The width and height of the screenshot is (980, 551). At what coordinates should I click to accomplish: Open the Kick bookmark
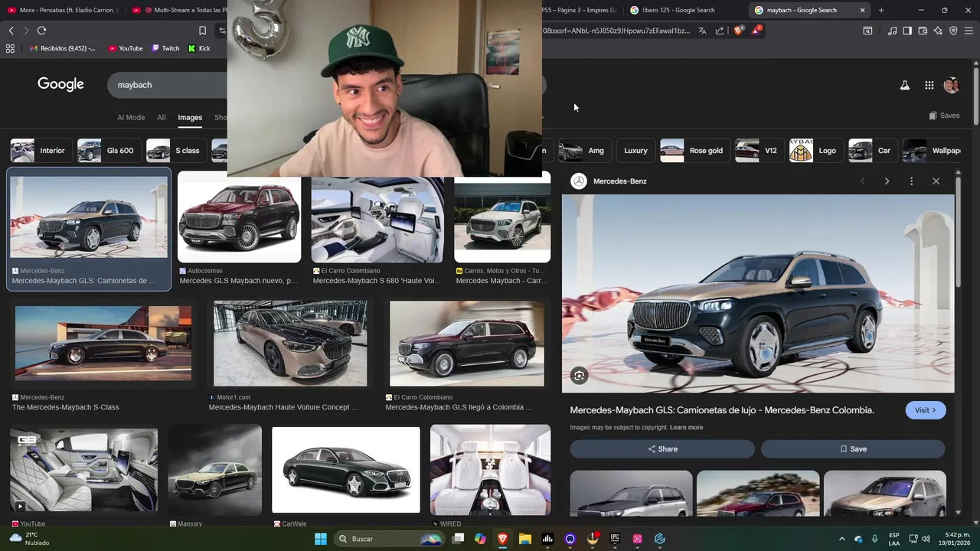[x=199, y=48]
